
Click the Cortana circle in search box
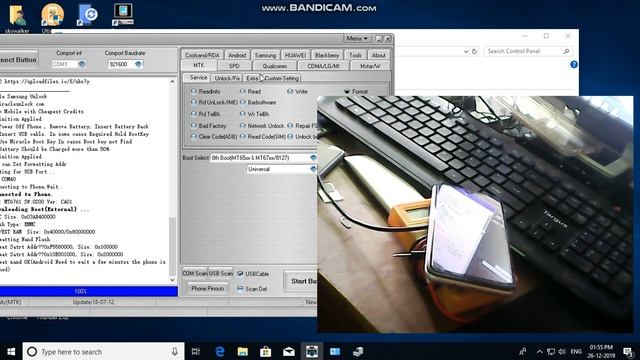pos(32,351)
